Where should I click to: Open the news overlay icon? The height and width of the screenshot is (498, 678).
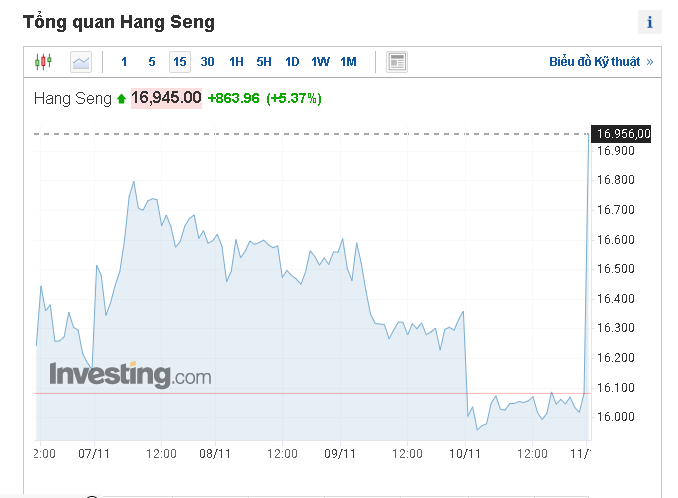point(397,62)
